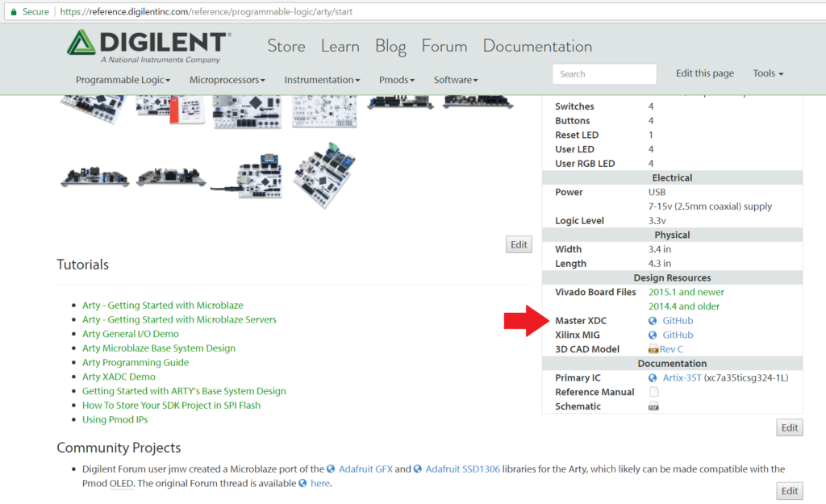Click into the Search field
Screen dimensions: 826x504
pyautogui.click(x=604, y=73)
